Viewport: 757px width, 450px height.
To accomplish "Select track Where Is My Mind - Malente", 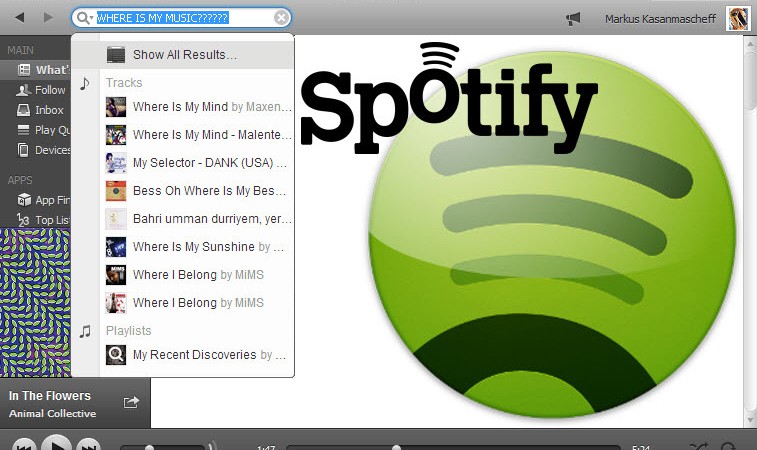I will click(x=198, y=135).
